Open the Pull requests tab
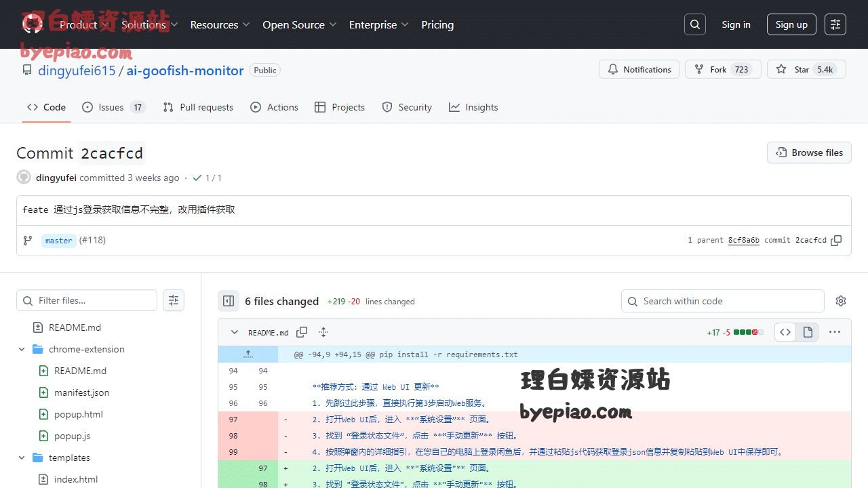Image resolution: width=868 pixels, height=488 pixels. point(198,107)
